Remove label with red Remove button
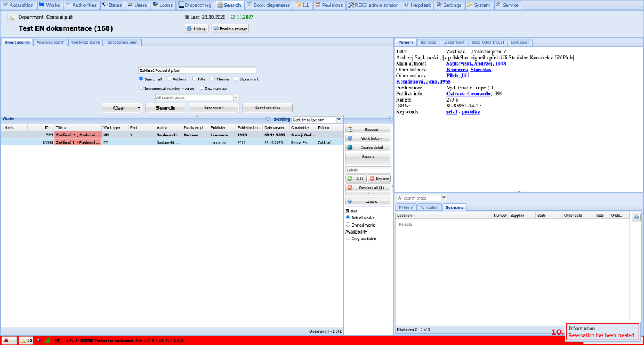 coord(379,179)
